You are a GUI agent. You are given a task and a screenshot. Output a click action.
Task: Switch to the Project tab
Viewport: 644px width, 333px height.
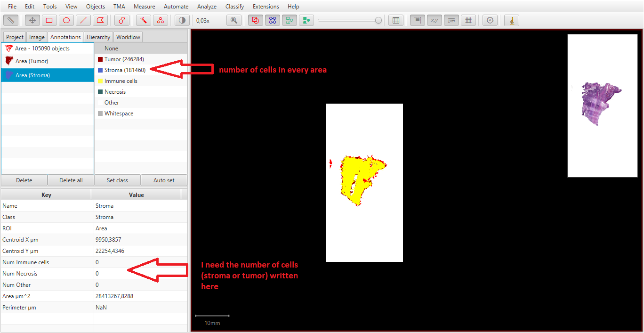(x=15, y=37)
